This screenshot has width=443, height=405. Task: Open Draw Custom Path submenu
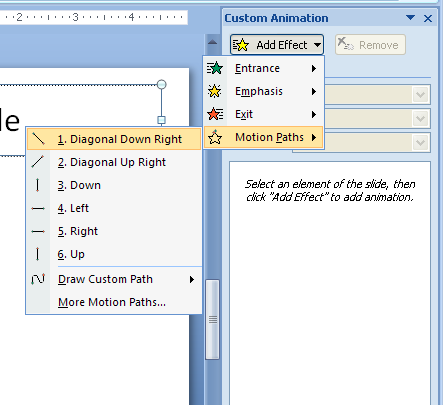(x=114, y=279)
